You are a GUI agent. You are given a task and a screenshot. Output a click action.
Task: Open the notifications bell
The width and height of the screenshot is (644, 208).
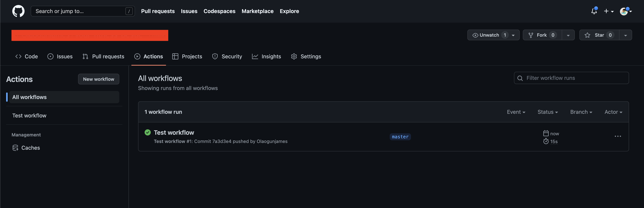click(x=594, y=11)
